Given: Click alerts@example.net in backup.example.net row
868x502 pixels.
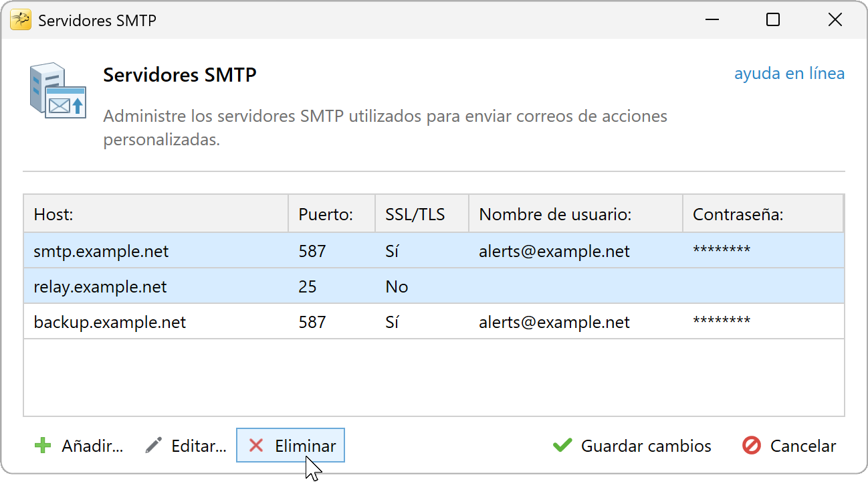Looking at the screenshot, I should coord(554,323).
